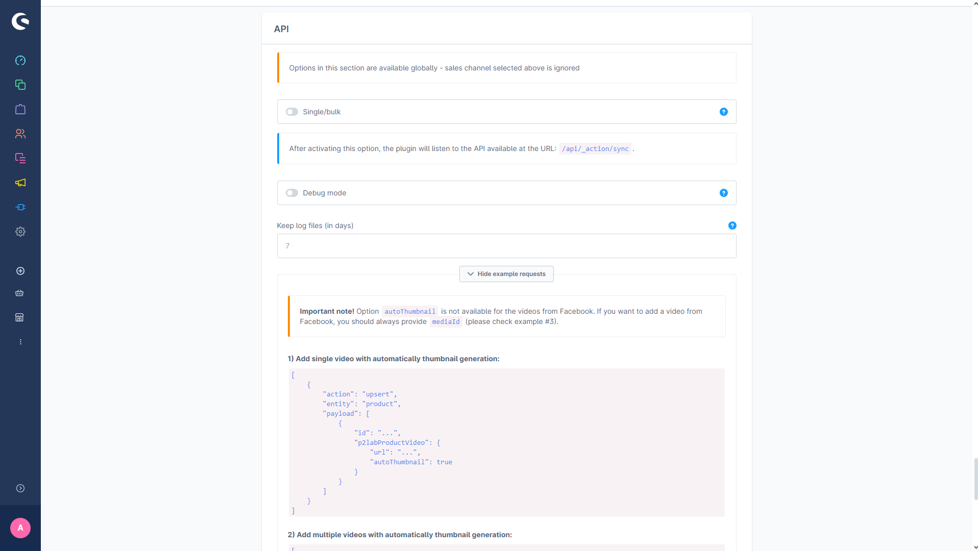Click the help/question mark icon for Single/bulk
The height and width of the screenshot is (551, 980).
pos(723,112)
